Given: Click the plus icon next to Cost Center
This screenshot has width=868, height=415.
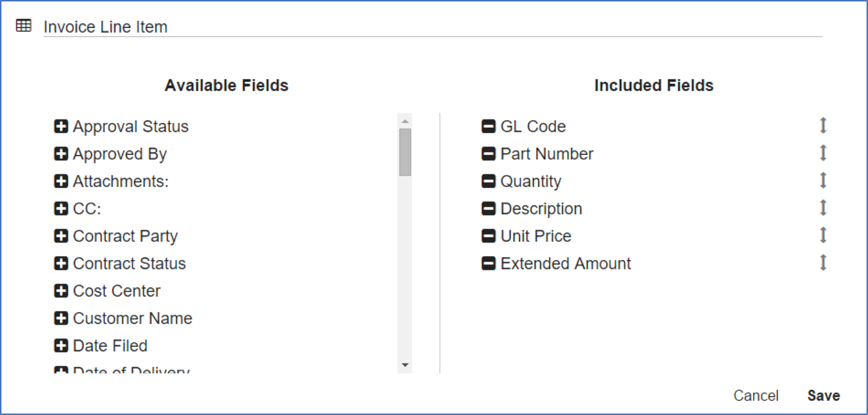Looking at the screenshot, I should 61,291.
